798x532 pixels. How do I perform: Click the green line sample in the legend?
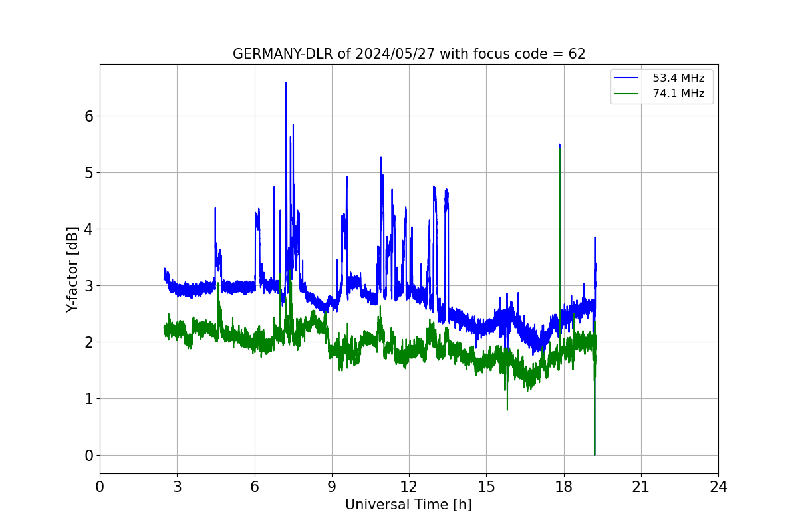coord(626,94)
